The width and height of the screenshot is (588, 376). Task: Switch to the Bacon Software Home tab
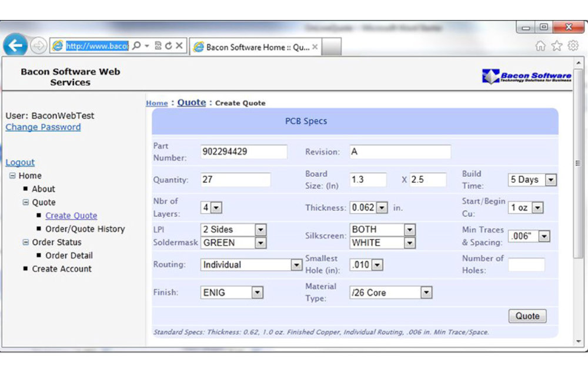pos(256,47)
